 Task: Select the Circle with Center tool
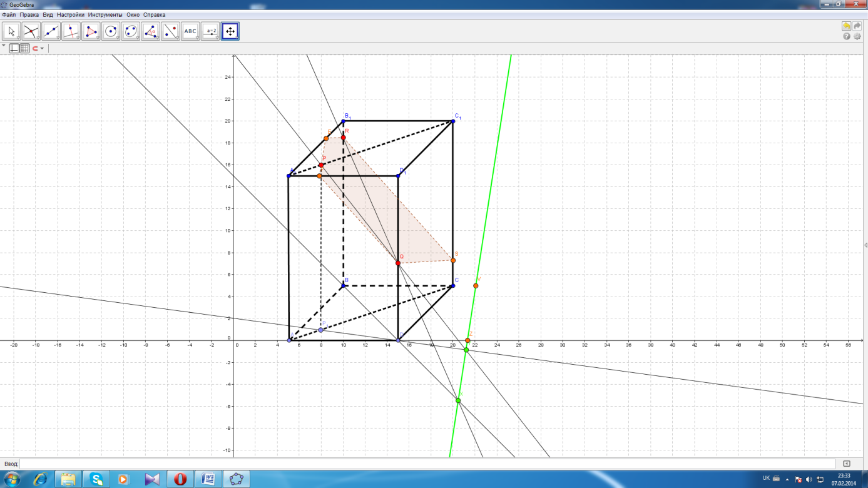click(x=111, y=31)
